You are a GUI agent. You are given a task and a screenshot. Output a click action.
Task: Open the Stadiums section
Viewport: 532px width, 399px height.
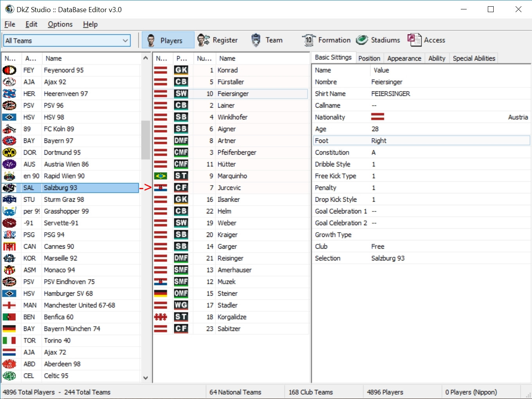pos(378,40)
